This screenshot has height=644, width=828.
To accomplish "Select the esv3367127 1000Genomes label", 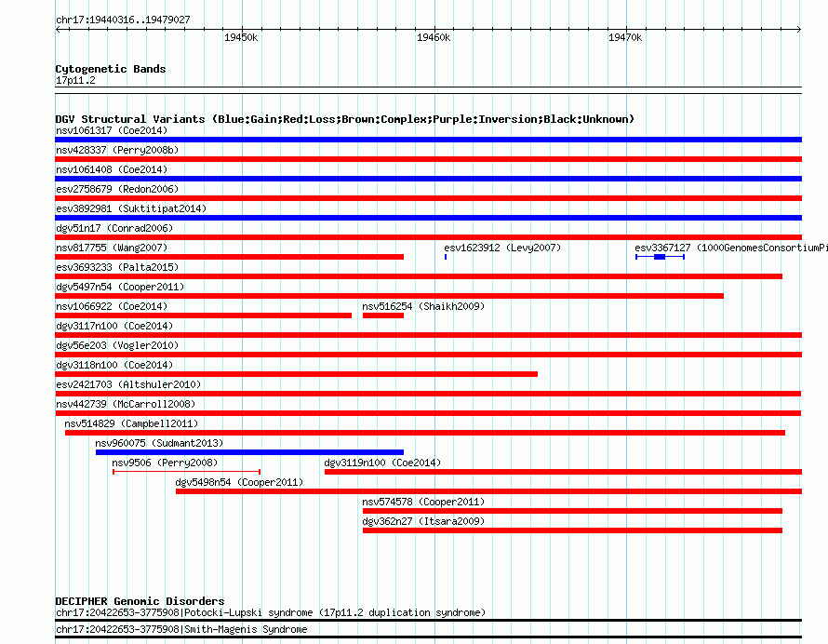I will [731, 248].
